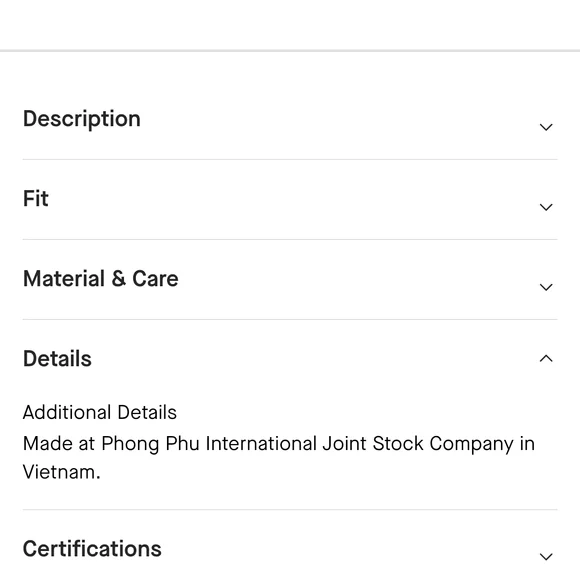This screenshot has height=580, width=580.
Task: Click the ampersand in Material & Care heading
Action: pos(118,278)
